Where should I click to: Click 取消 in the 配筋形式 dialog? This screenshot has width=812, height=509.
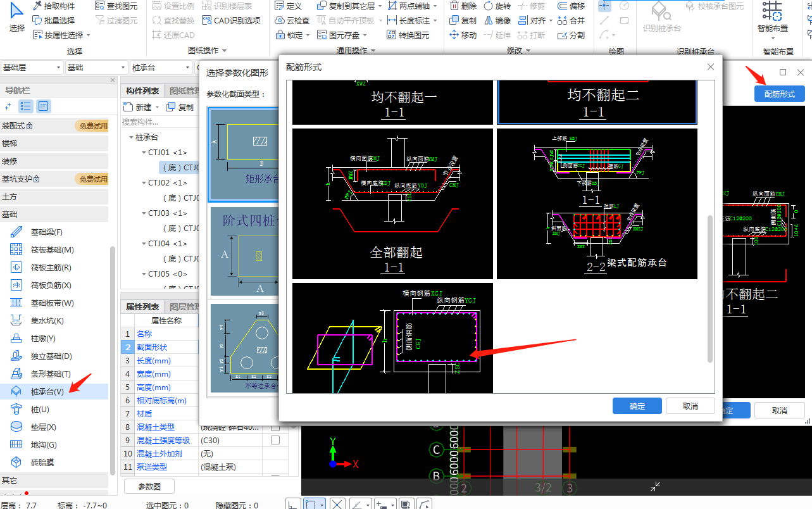(x=690, y=406)
